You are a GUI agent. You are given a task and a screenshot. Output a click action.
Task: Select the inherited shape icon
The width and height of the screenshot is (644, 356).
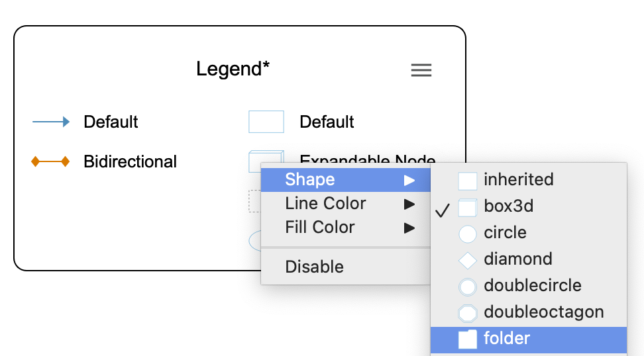click(468, 181)
